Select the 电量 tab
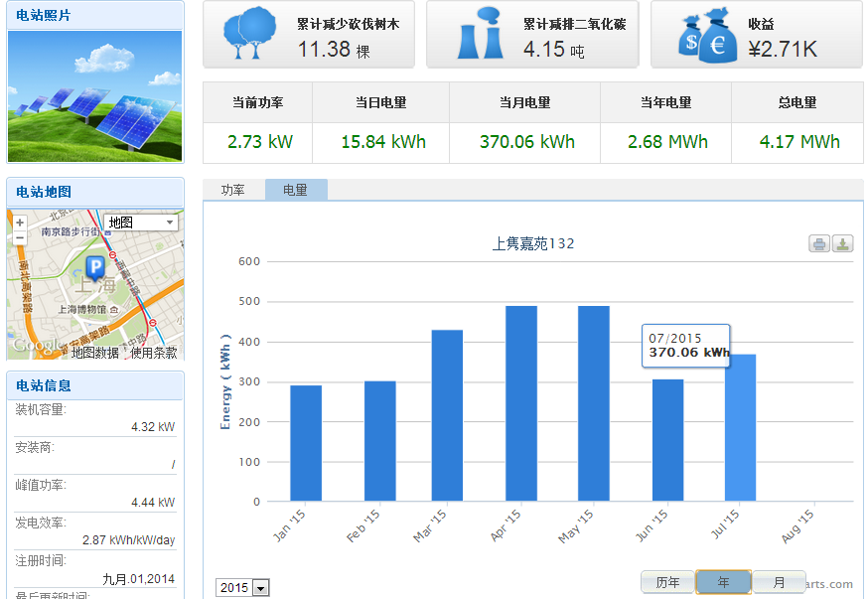 pyautogui.click(x=295, y=190)
